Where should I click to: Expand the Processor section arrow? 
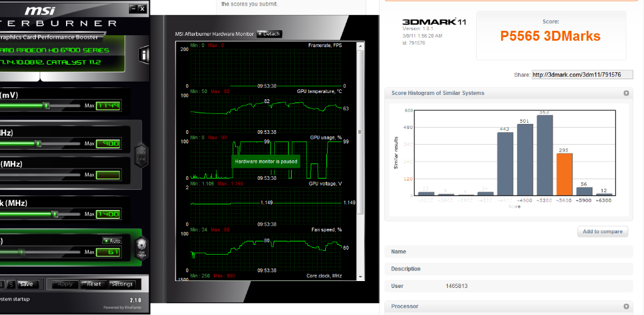click(626, 306)
